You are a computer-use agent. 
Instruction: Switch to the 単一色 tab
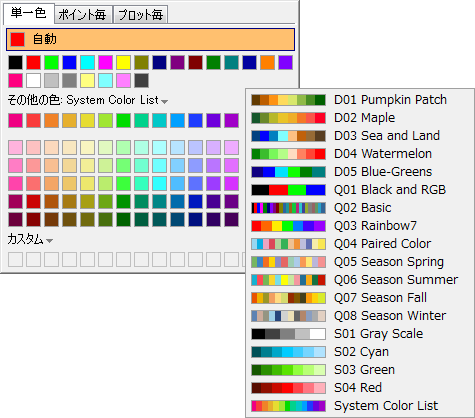point(28,13)
